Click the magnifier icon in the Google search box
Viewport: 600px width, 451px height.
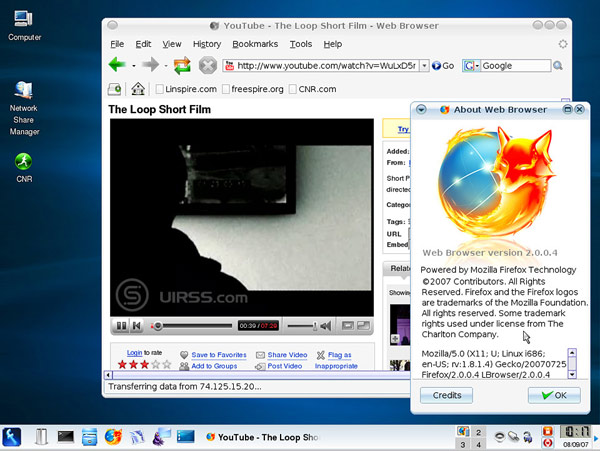coord(560,66)
